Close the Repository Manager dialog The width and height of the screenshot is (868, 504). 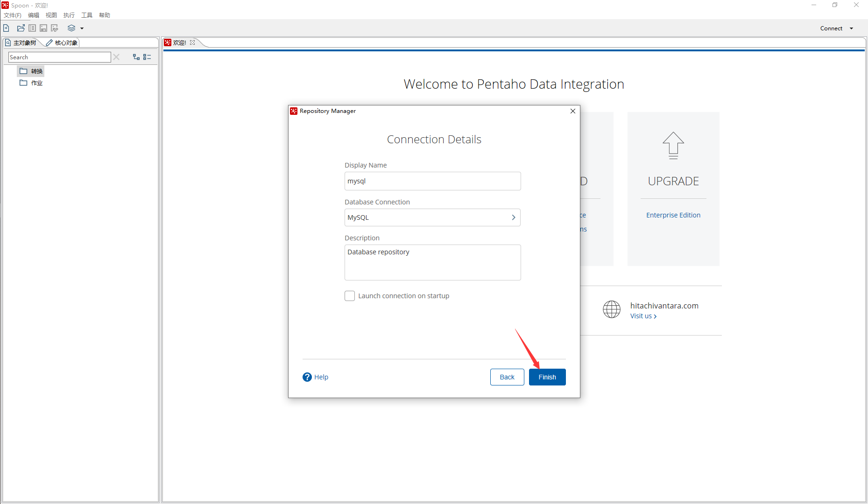coord(573,111)
